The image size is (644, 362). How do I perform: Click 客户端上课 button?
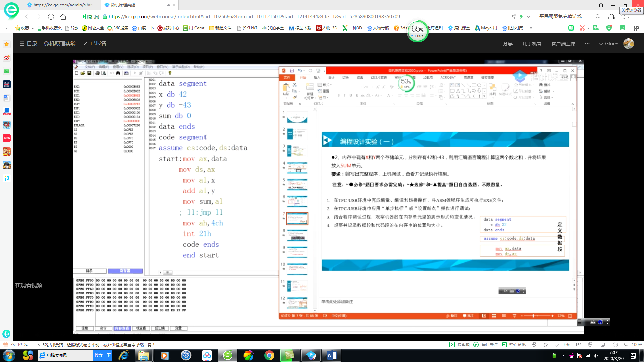[563, 44]
